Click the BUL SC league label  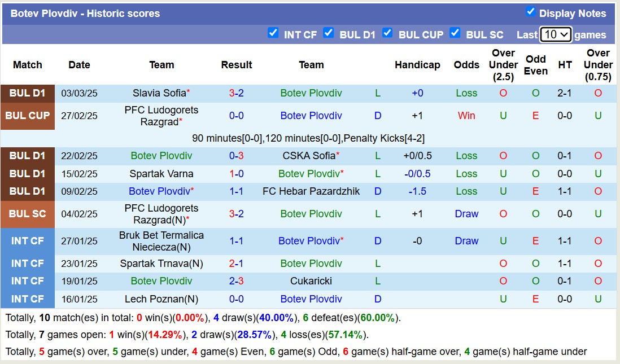[28, 214]
